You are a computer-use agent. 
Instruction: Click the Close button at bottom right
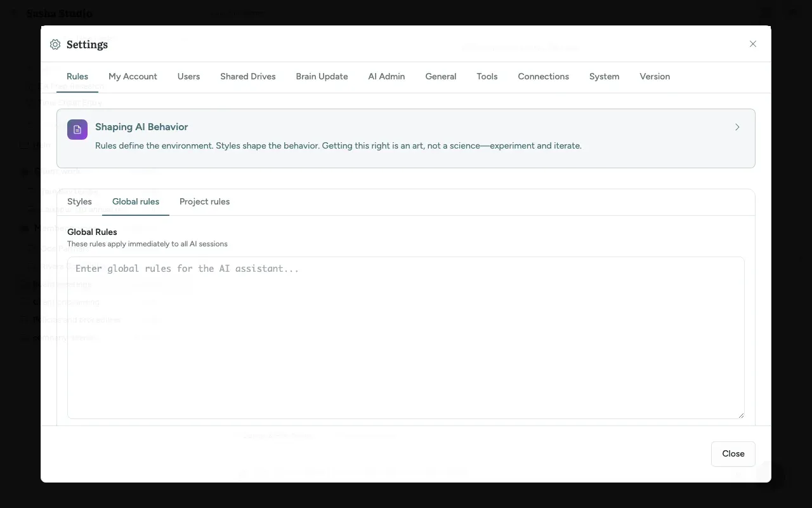[x=733, y=453]
